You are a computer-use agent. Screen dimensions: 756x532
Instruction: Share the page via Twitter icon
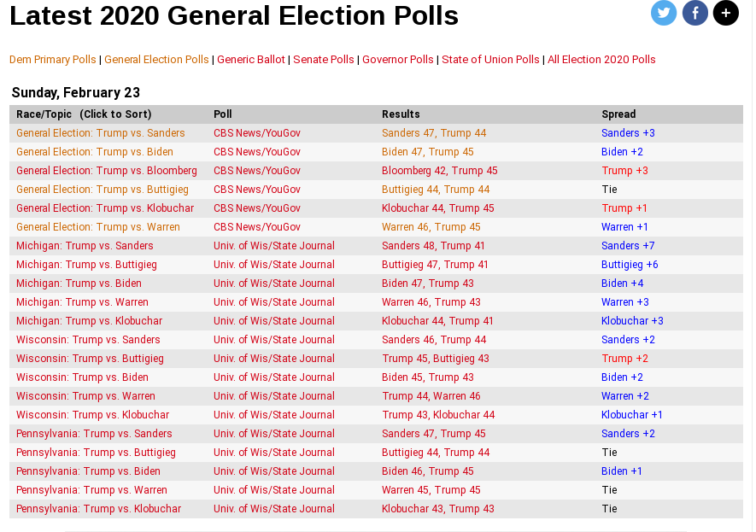pos(664,13)
